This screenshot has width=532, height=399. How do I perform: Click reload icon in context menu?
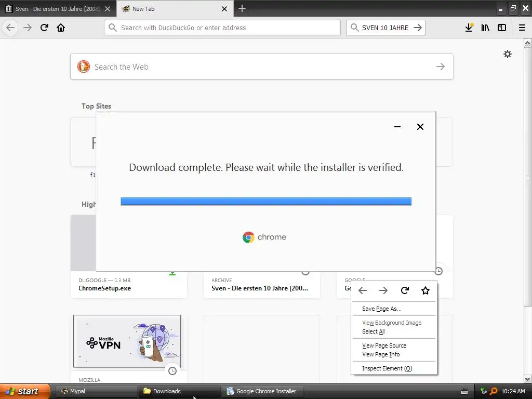tap(404, 290)
